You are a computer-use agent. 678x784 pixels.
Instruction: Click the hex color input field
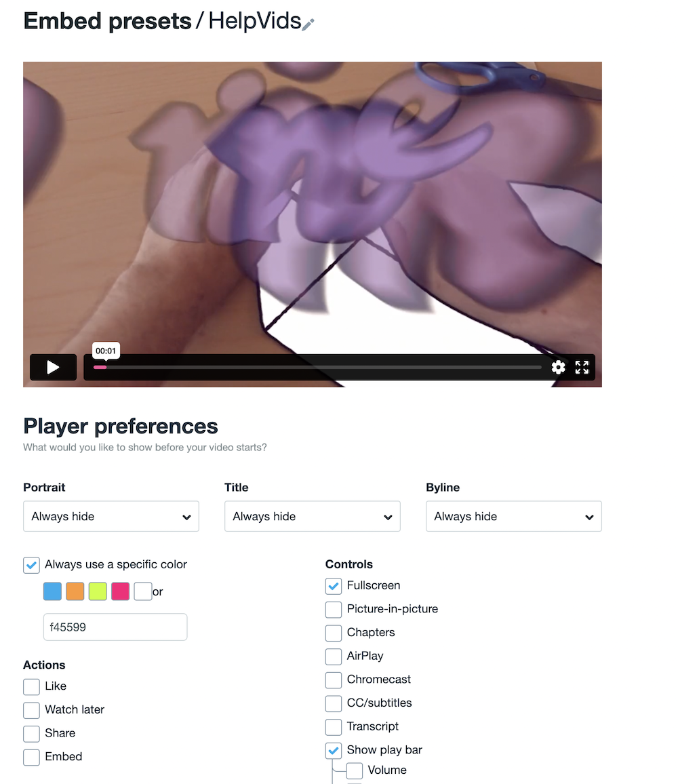(x=115, y=627)
